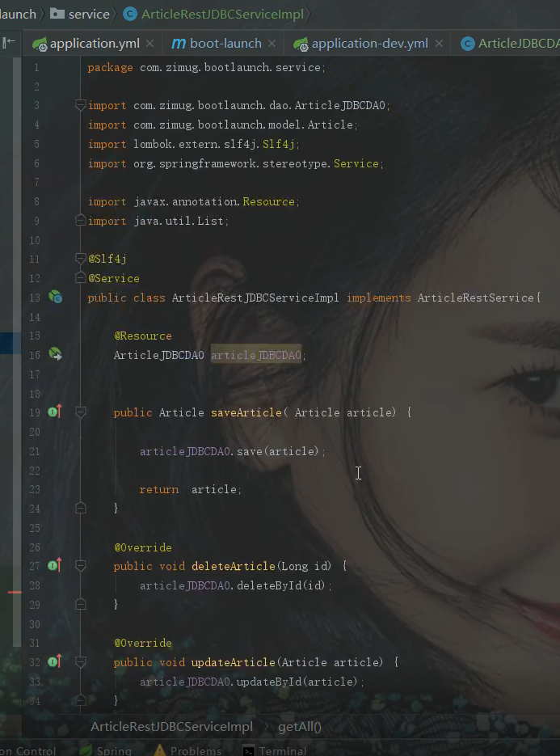Click the saveArticle method name
560x756 pixels.
(246, 412)
